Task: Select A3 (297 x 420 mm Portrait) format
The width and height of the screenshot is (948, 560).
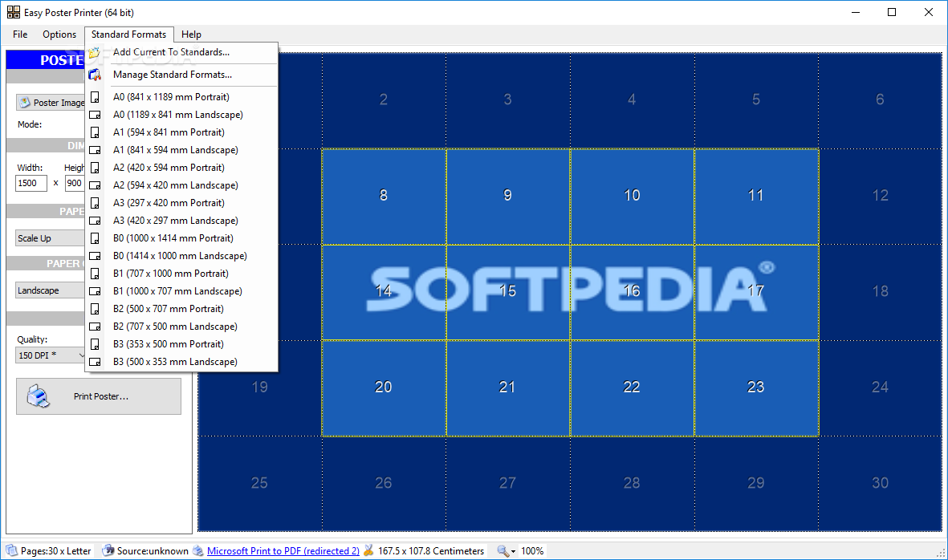Action: pyautogui.click(x=181, y=203)
